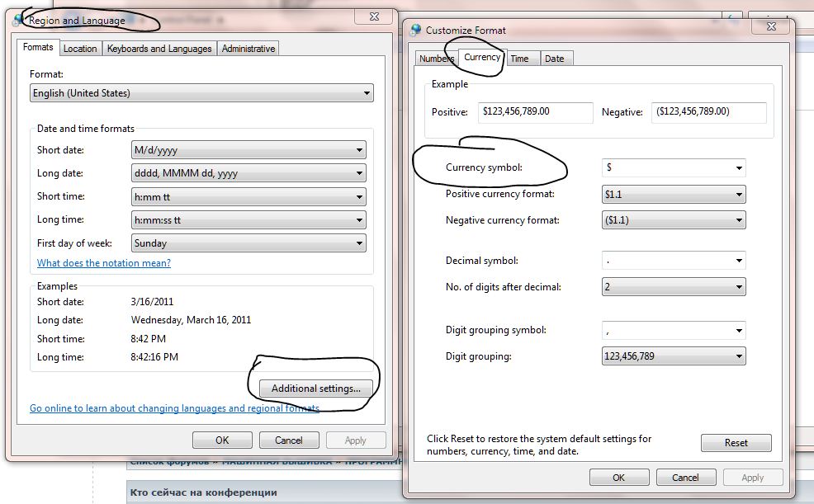Expand the Positive currency format dropdown
Screen dimensions: 814x504
click(674, 195)
